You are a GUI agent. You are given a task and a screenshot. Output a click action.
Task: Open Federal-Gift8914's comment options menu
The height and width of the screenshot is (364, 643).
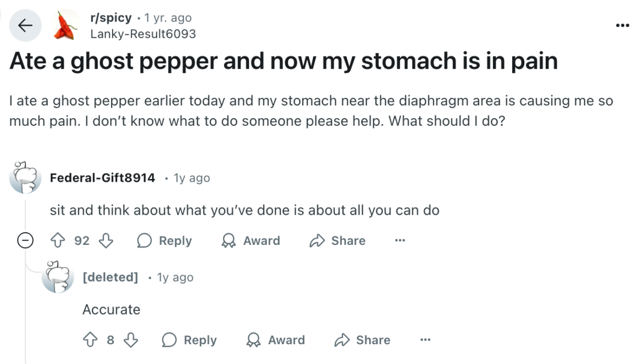tap(400, 240)
